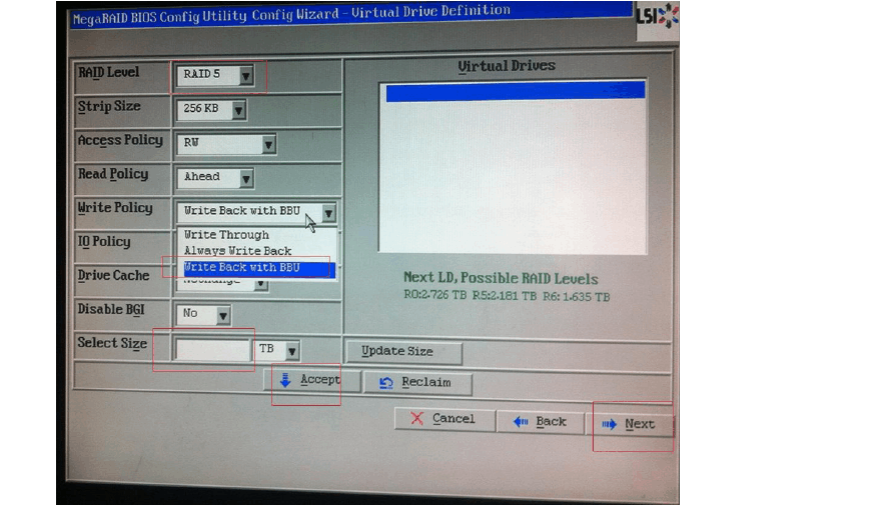Open the partially hidden Drive Cache dropdown arrow
The width and height of the screenshot is (893, 505).
point(260,284)
